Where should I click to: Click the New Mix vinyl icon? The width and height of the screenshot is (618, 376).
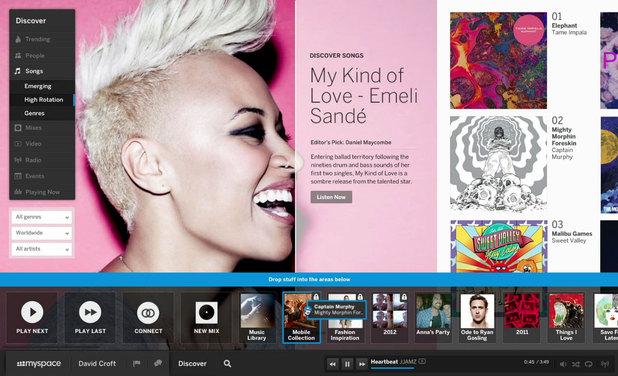click(207, 313)
